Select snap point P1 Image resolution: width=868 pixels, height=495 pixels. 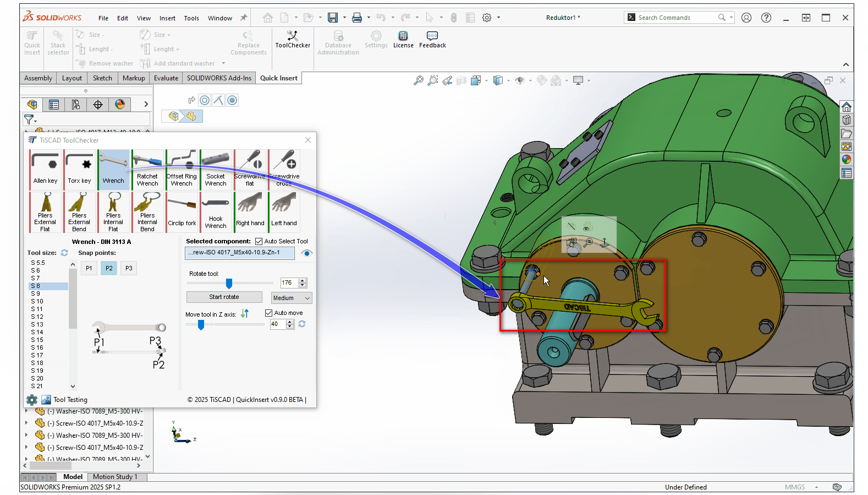(89, 268)
